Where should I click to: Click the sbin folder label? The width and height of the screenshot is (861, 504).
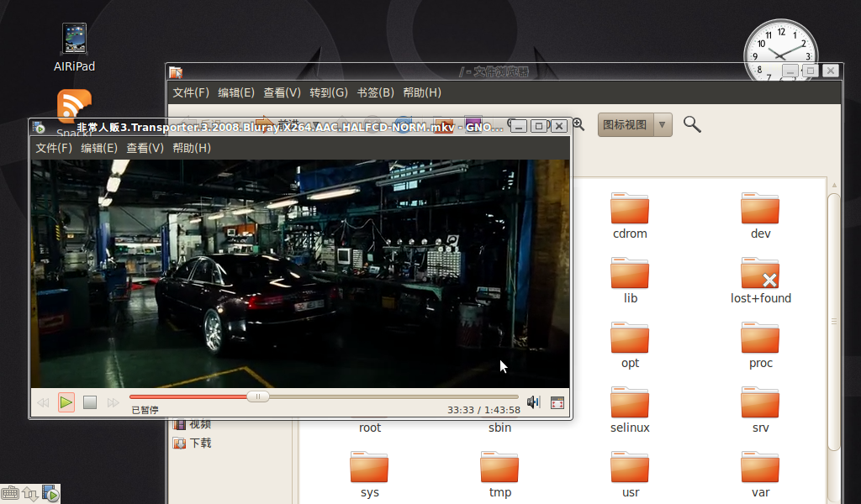point(499,428)
